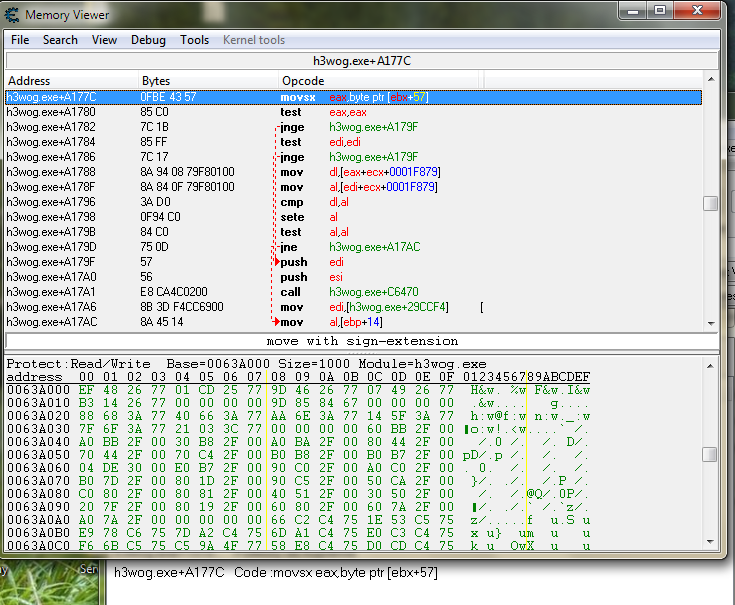Click the Cheat Engine icon in title bar
Screen dimensions: 735x605
coord(13,15)
